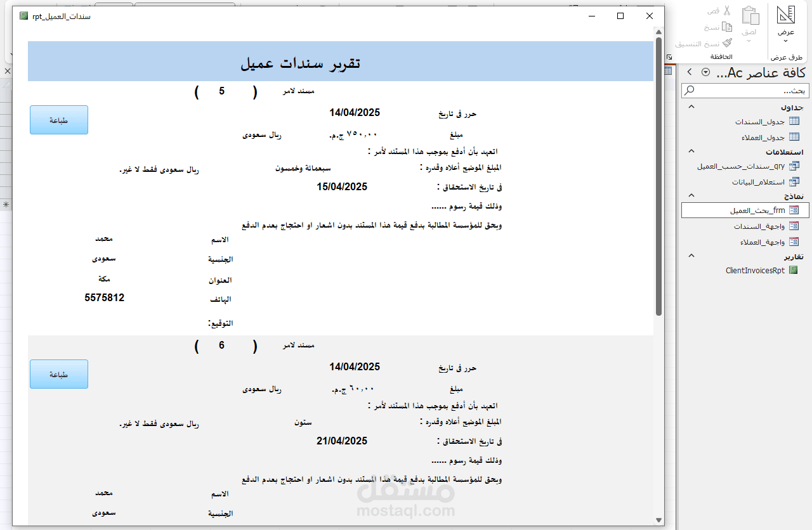Click the report title تقرير سندات عميل
This screenshot has width=812, height=530.
pyautogui.click(x=300, y=63)
